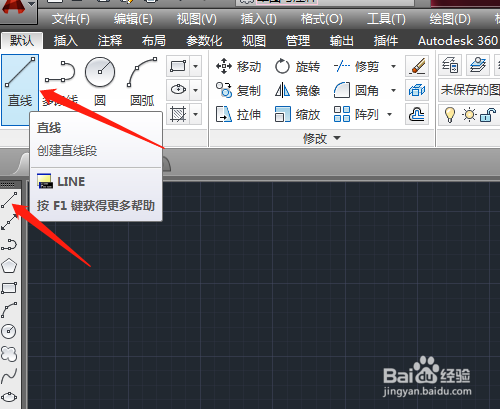Screen dimensions: 500x409
Task: Select the 圆弧 (Arc) tool in ribbon
Action: 142,82
